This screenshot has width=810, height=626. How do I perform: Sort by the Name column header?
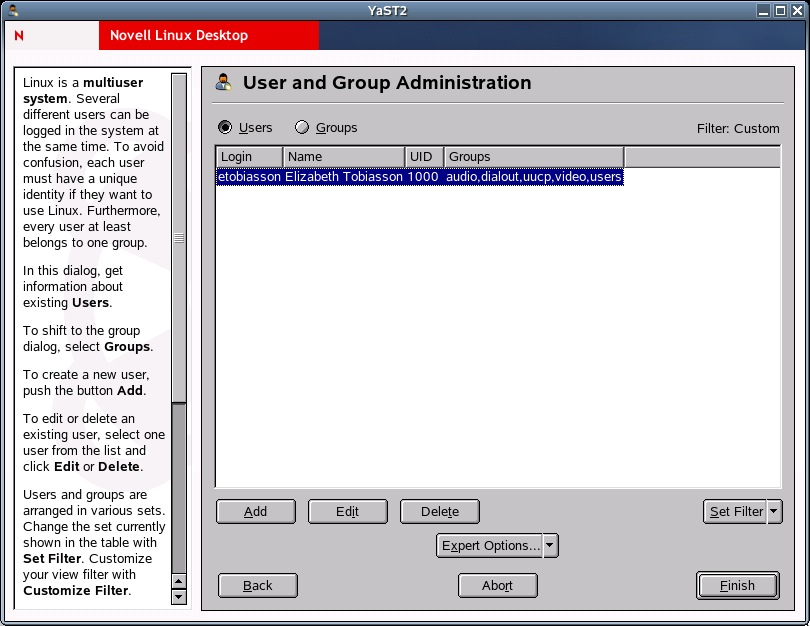coord(344,156)
